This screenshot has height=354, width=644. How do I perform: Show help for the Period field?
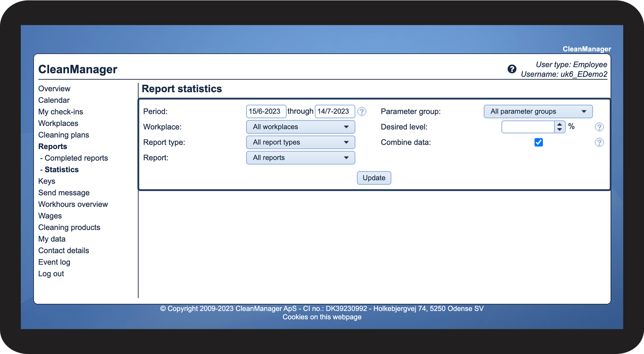click(x=362, y=112)
